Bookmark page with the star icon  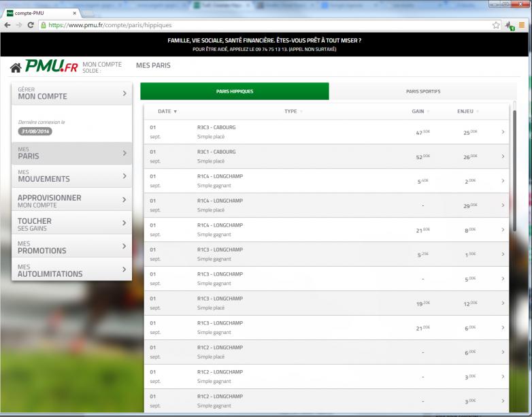[x=496, y=25]
